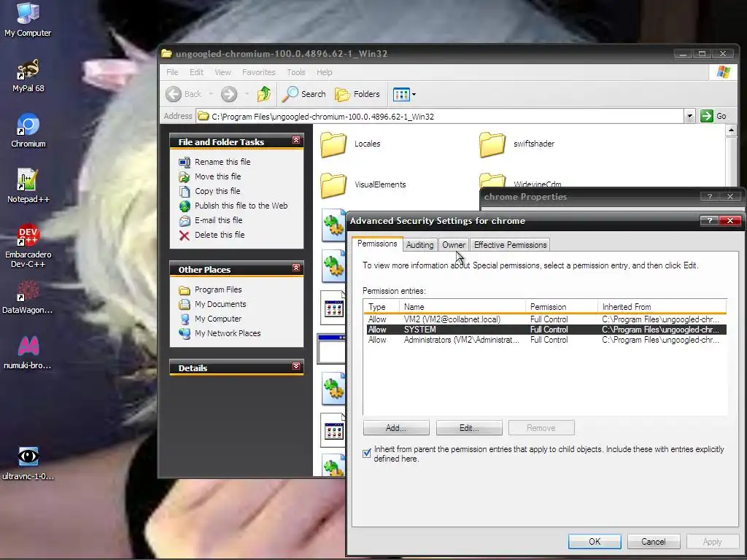Viewport: 747px width, 560px height.
Task: Toggle Inherit from parent permission checkbox
Action: coord(367,454)
